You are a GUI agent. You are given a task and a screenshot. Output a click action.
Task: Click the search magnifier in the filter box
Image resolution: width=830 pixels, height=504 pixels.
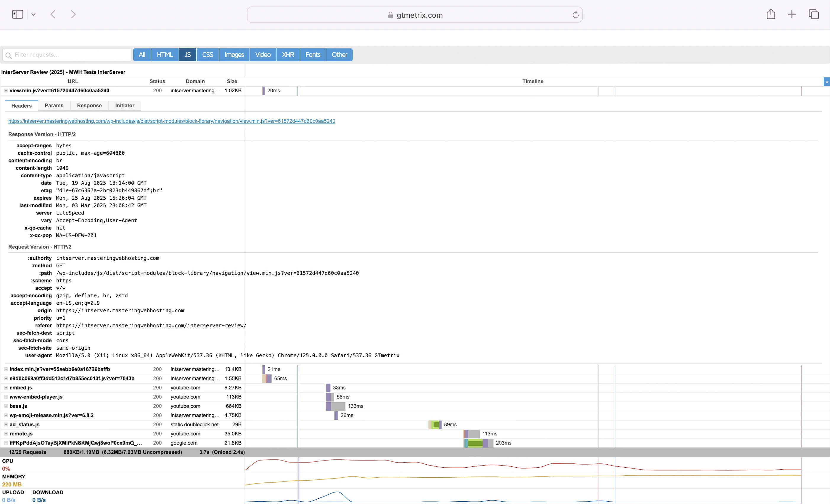click(9, 55)
